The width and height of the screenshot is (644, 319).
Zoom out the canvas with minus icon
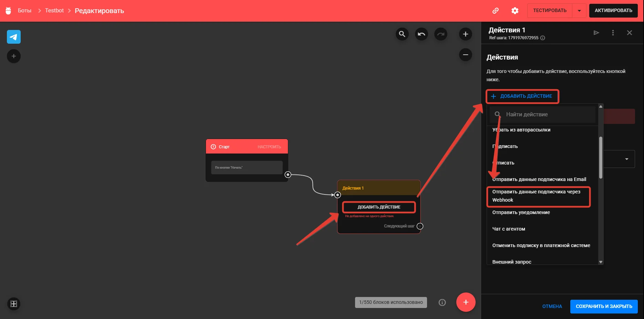point(465,55)
